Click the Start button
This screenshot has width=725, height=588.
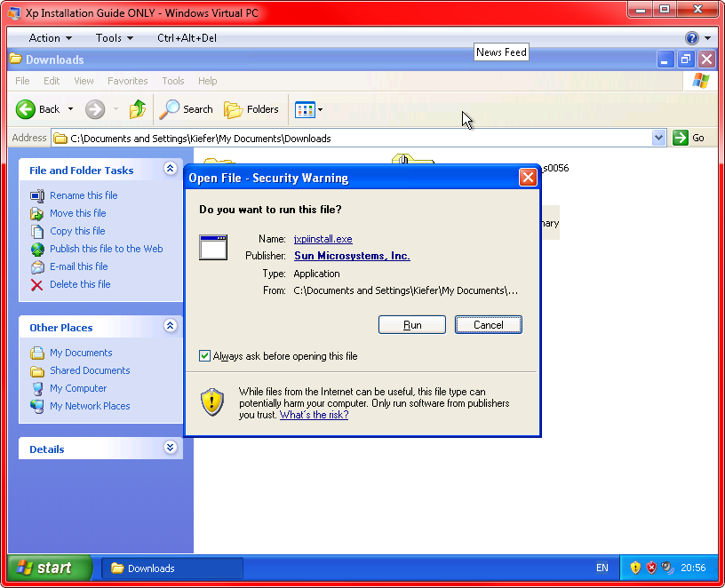[50, 568]
